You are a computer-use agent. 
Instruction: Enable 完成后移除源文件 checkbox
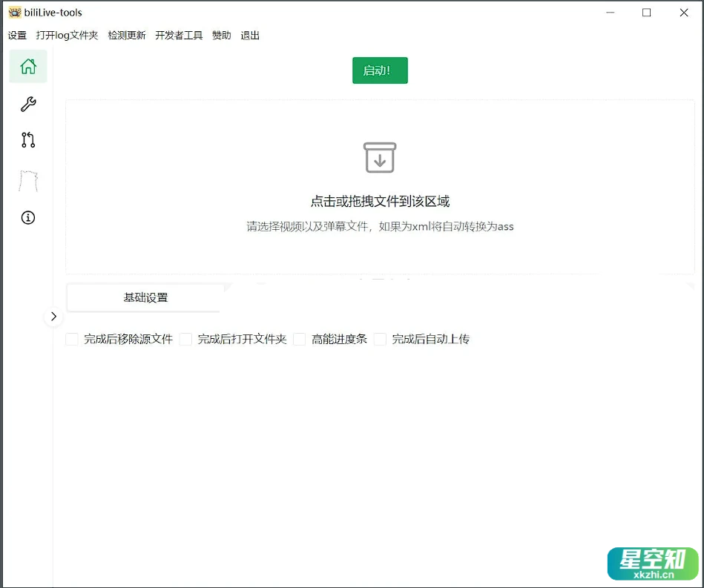(72, 339)
